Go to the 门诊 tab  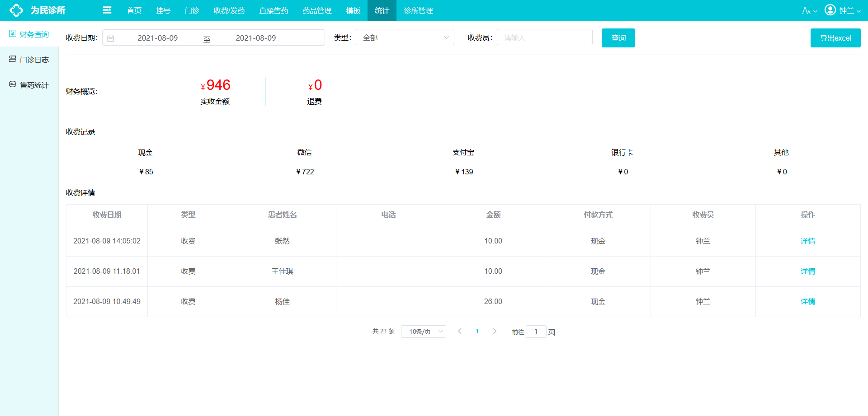(192, 10)
